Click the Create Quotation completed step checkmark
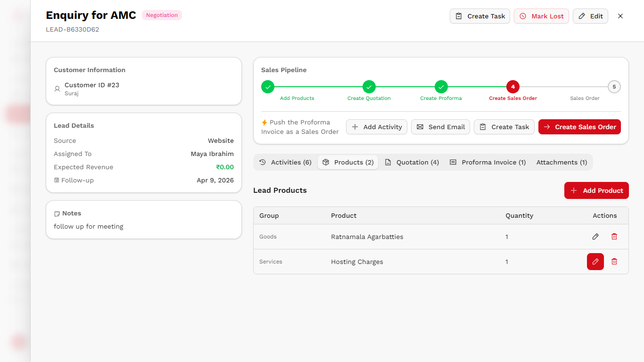 point(369,87)
